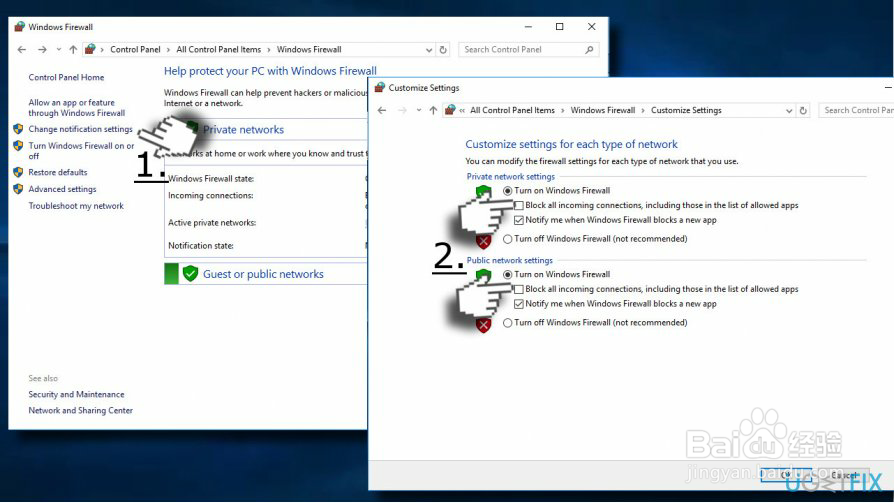This screenshot has height=503, width=894.
Task: Open Advanced settings link
Action: click(62, 189)
